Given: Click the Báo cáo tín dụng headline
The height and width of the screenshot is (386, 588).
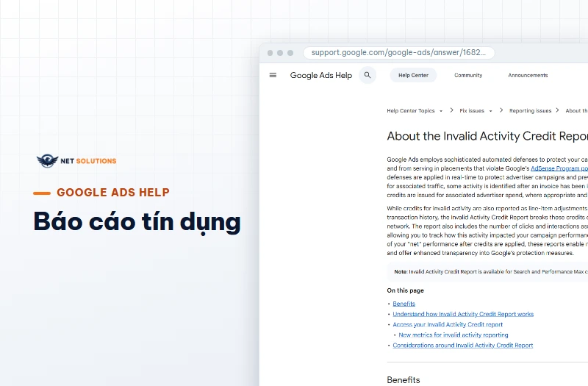Looking at the screenshot, I should tap(137, 222).
